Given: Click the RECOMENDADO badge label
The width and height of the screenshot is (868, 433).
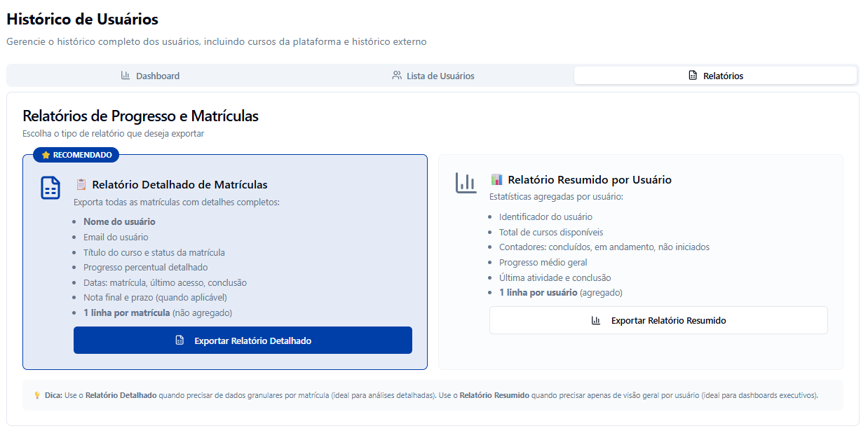Looking at the screenshot, I should pos(81,155).
